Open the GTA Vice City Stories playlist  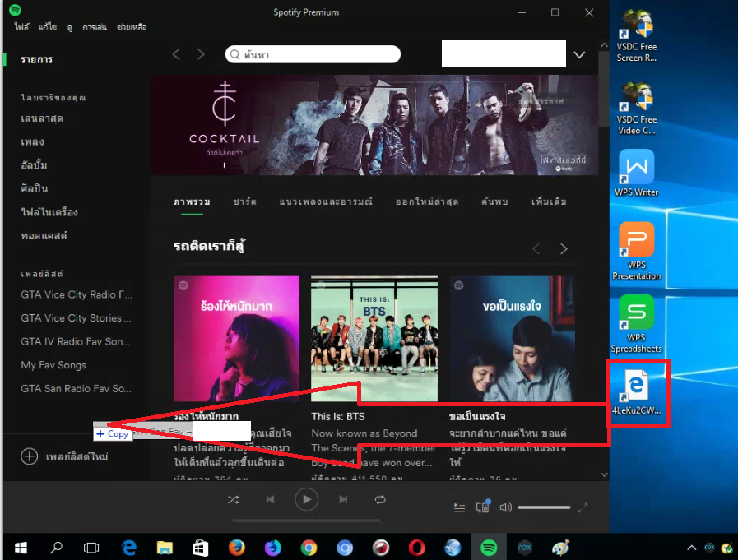pyautogui.click(x=77, y=318)
